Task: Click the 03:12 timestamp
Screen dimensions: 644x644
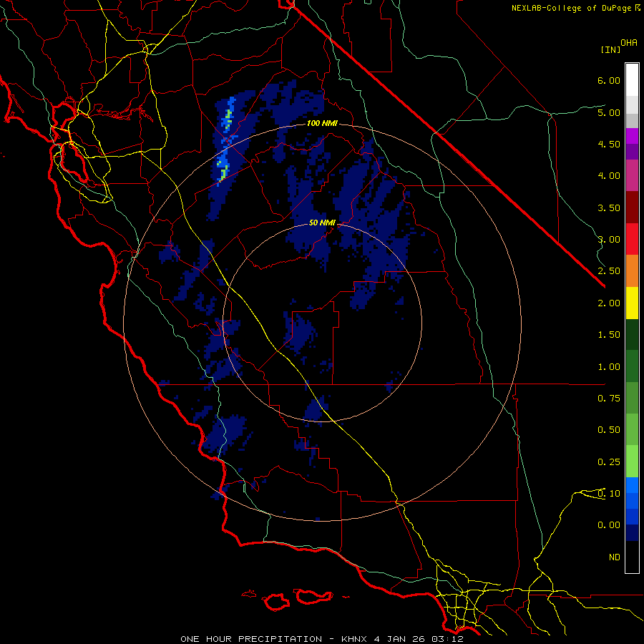Action: coord(448,639)
